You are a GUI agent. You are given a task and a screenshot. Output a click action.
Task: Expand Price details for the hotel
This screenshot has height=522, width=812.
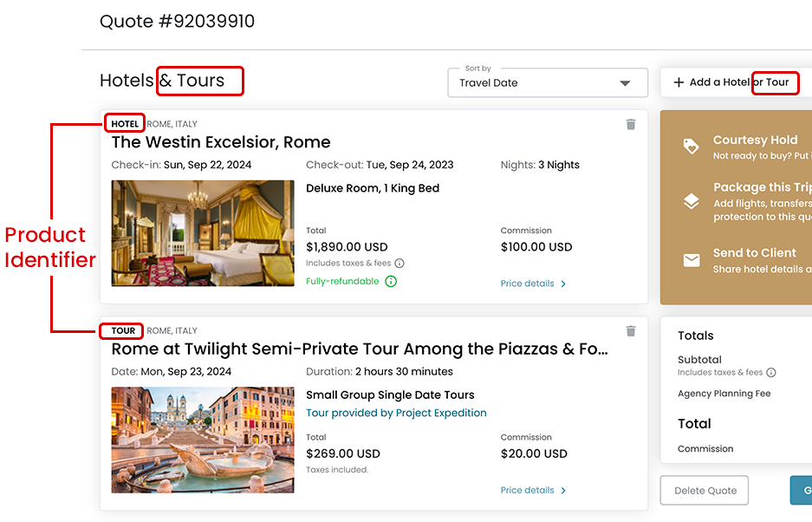coord(533,284)
